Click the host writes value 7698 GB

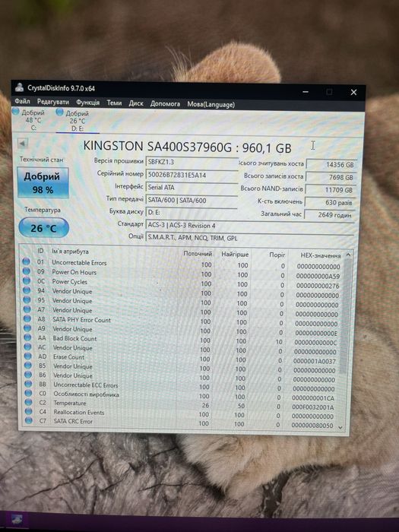331,177
